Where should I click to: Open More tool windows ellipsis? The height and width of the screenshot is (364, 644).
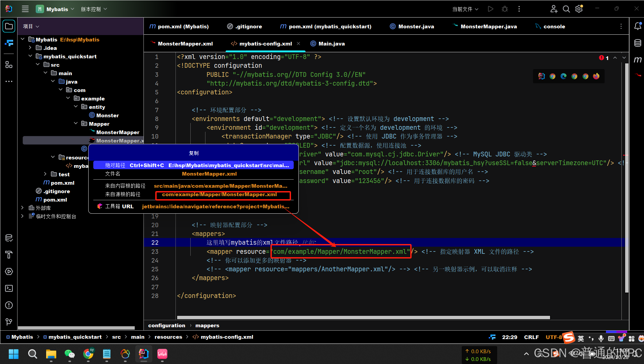(x=9, y=81)
